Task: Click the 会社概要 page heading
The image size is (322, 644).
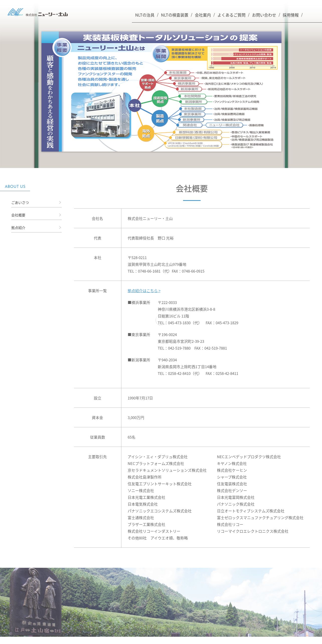Action: coord(192,189)
